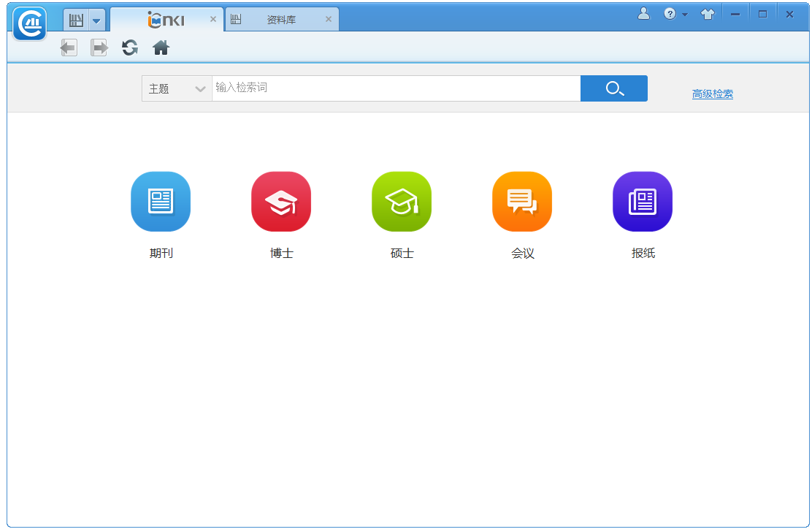Open the 高级检索 advanced search link
Screen dimensions: 812x532
(713, 94)
